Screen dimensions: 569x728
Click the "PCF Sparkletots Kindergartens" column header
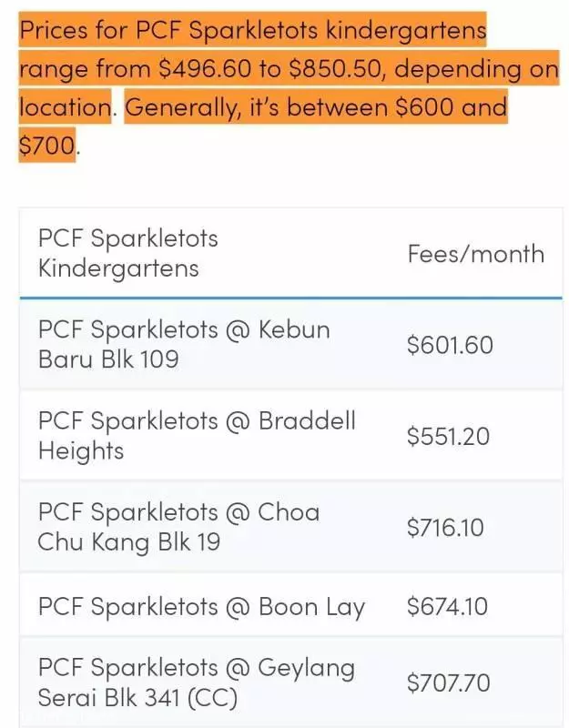click(x=127, y=253)
